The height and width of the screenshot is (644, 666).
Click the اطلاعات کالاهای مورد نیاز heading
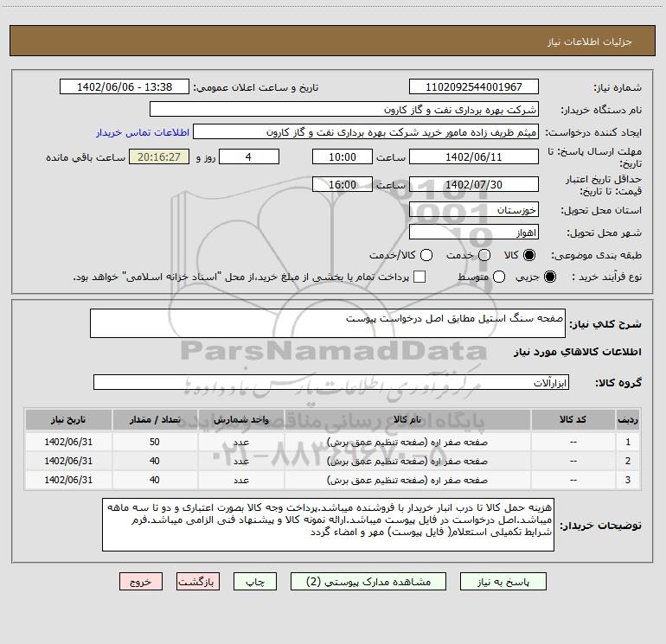(578, 353)
